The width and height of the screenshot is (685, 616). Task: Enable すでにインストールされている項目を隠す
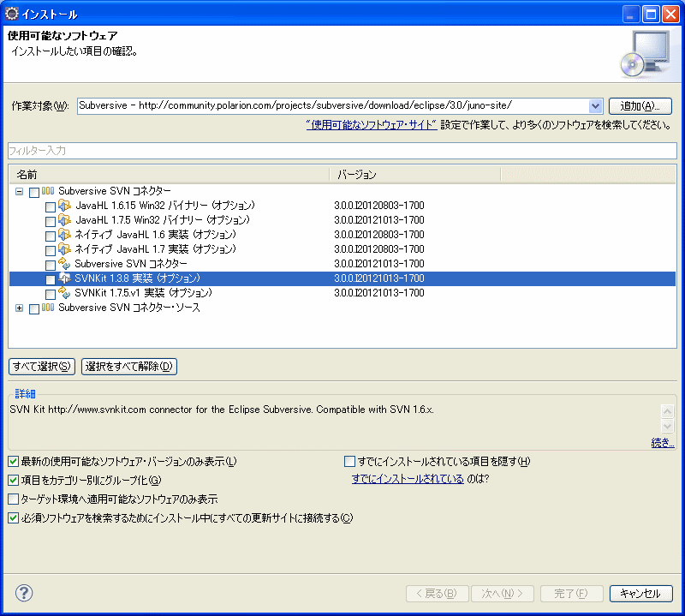[x=349, y=461]
